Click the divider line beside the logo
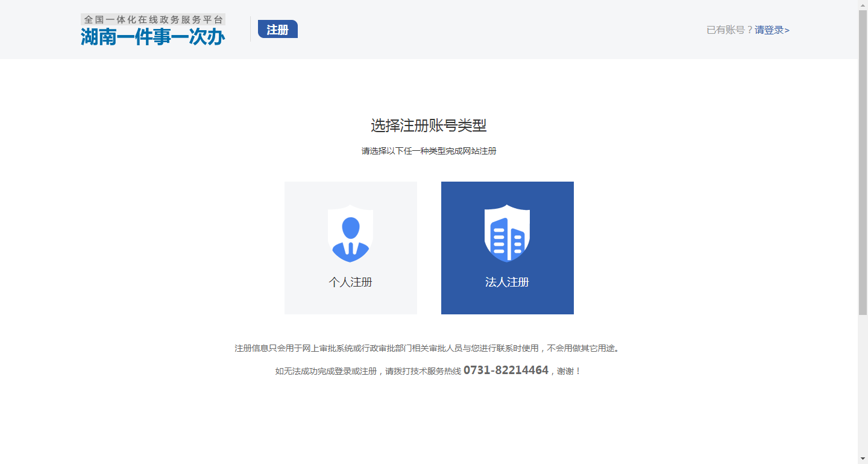The image size is (868, 464). [251, 29]
